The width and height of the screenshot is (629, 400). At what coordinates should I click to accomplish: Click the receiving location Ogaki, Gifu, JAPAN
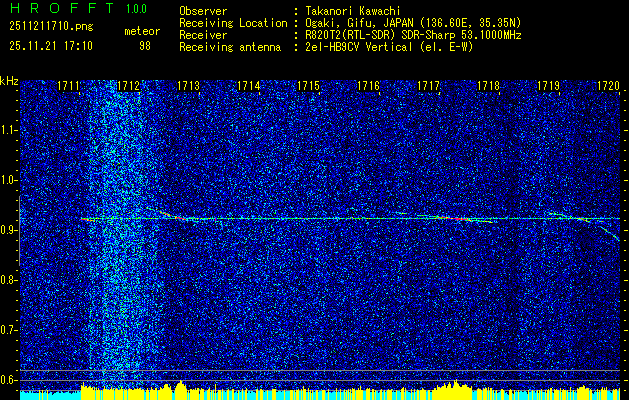[x=358, y=23]
